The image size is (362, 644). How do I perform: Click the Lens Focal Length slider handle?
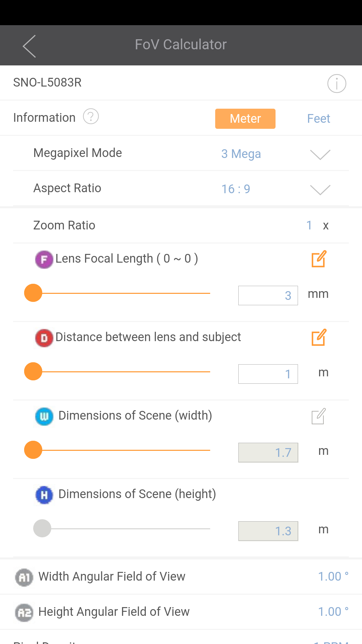[x=33, y=293]
